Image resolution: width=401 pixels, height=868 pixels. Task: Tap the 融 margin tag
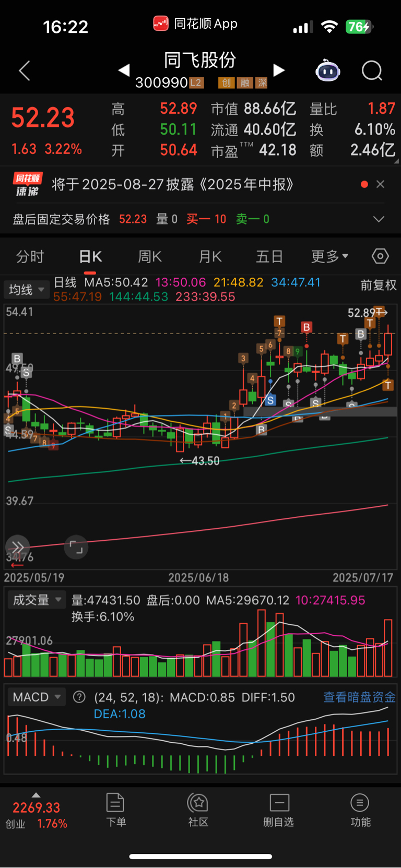click(x=245, y=82)
